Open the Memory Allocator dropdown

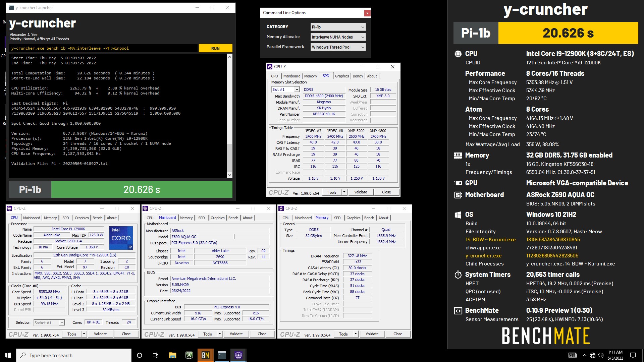point(338,37)
